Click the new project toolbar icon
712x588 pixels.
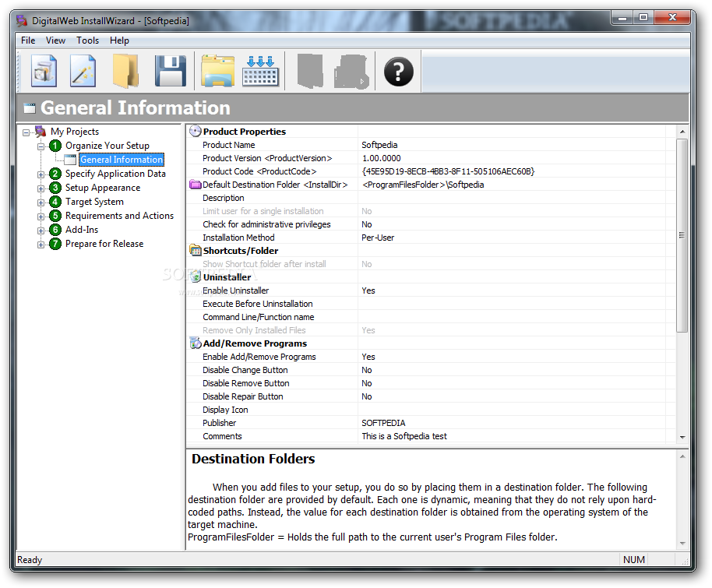pyautogui.click(x=44, y=71)
